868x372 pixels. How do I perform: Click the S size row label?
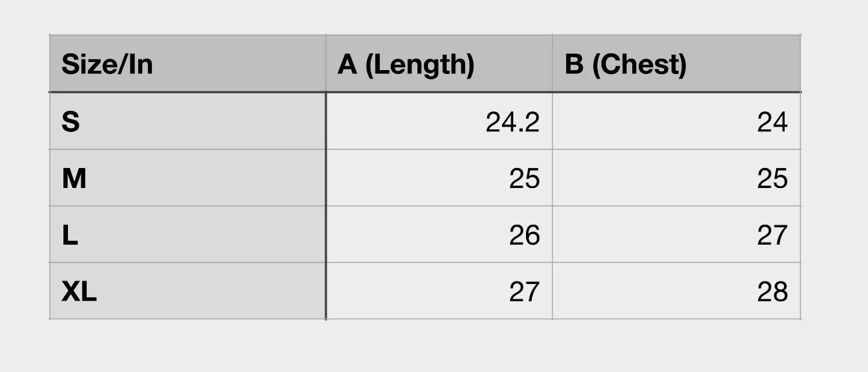(187, 121)
